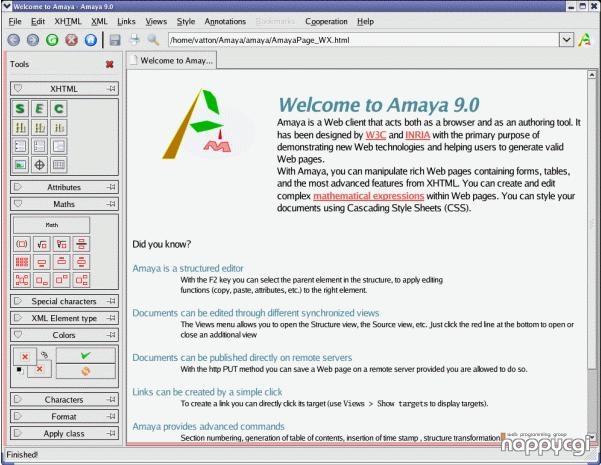
Task: Toggle the pin on Attributes panel
Action: tap(111, 187)
